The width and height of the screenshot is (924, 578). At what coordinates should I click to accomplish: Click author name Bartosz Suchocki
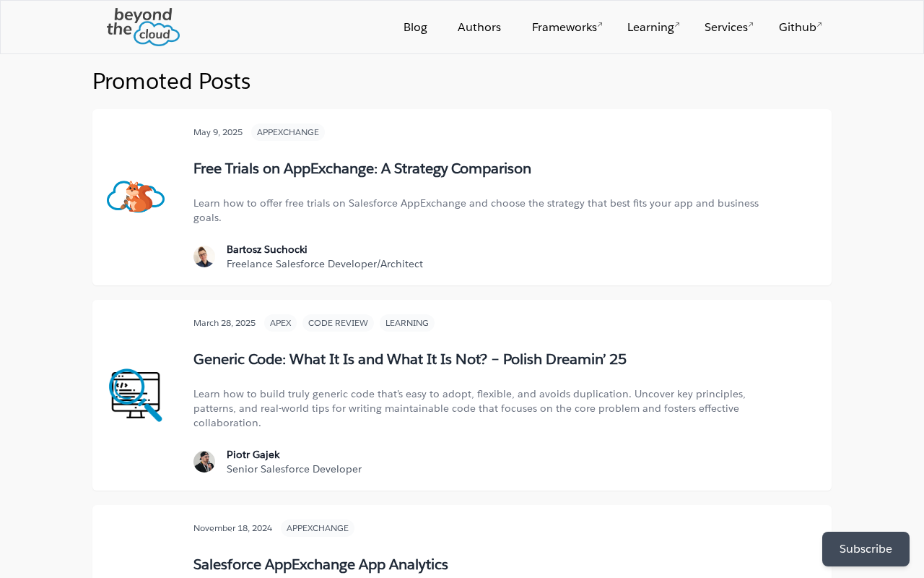click(266, 249)
